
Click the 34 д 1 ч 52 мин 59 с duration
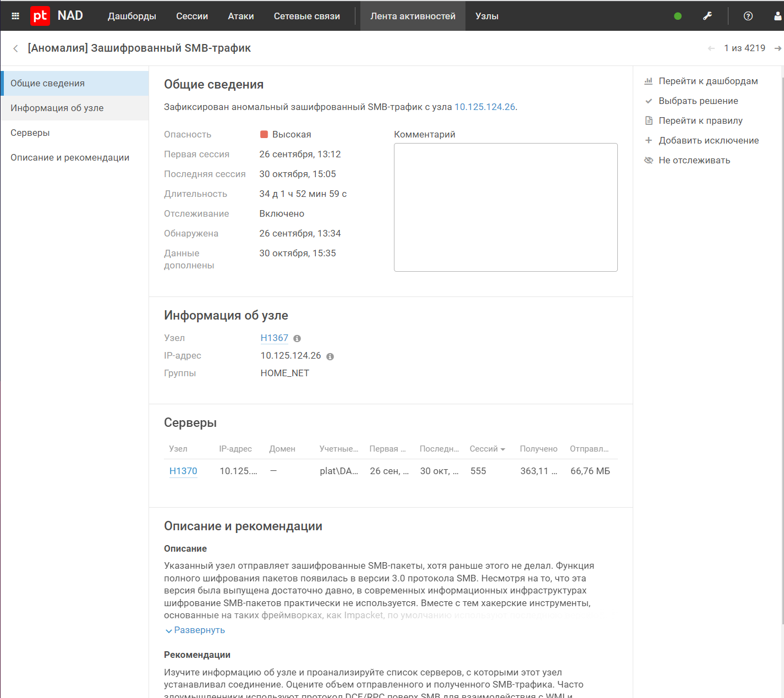point(303,194)
